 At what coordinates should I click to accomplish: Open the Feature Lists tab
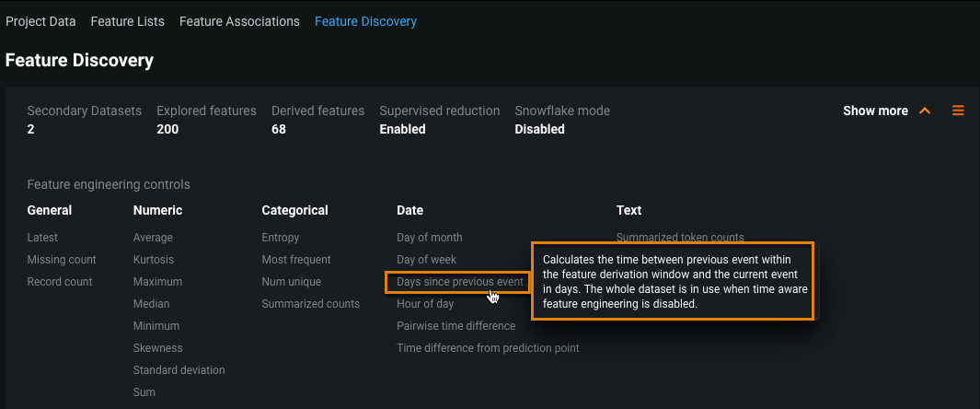(x=128, y=20)
